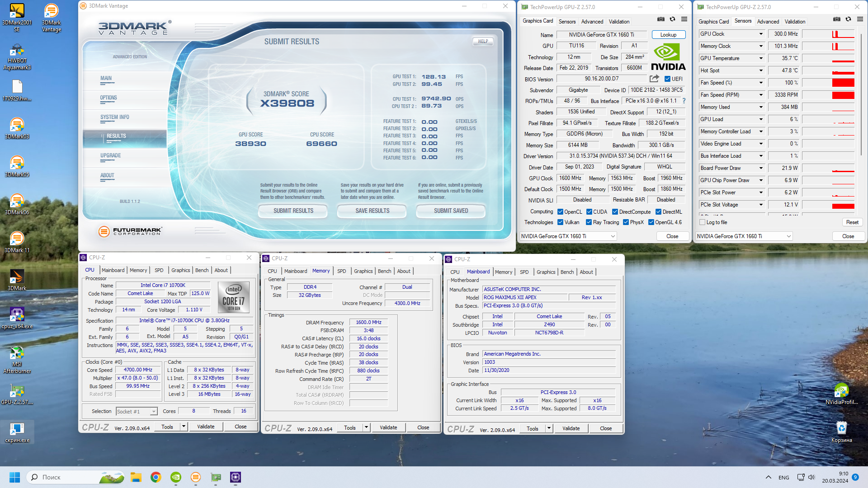The image size is (868, 488).
Task: Click SUBMIT RESULTS button in 3DMark Vantage
Action: click(x=293, y=211)
